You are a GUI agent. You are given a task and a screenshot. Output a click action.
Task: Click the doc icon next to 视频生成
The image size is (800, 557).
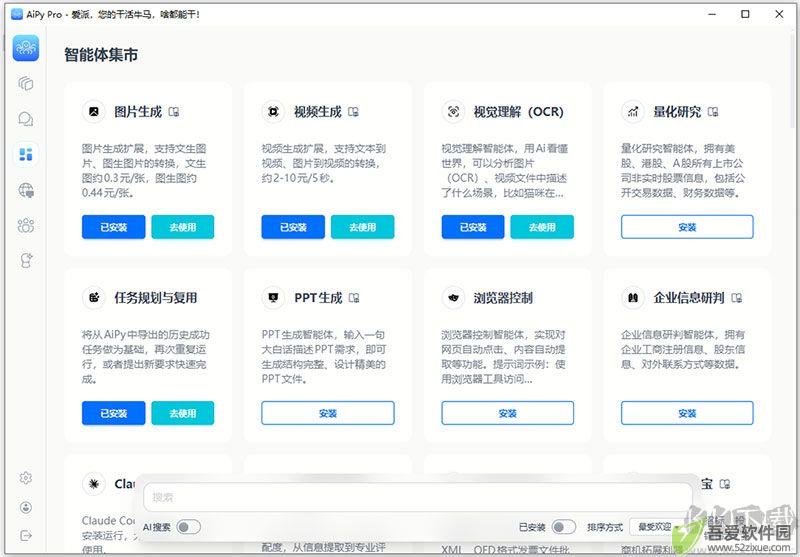pos(354,112)
